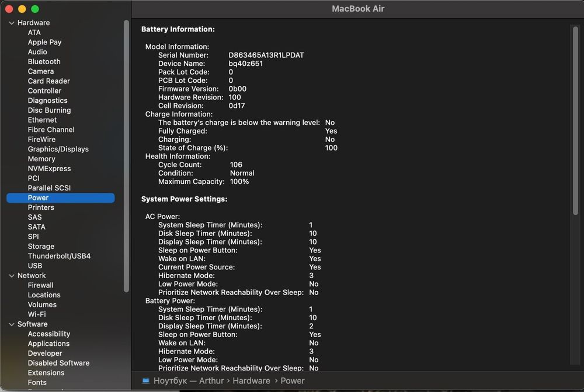Click Hardware in the bottom path bar
The width and height of the screenshot is (584, 392).
[x=251, y=381]
